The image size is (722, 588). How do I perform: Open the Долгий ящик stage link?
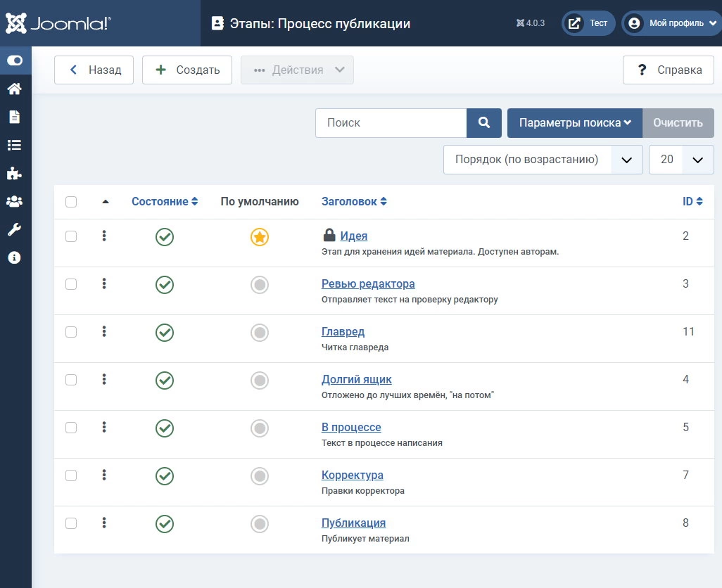[x=356, y=380]
